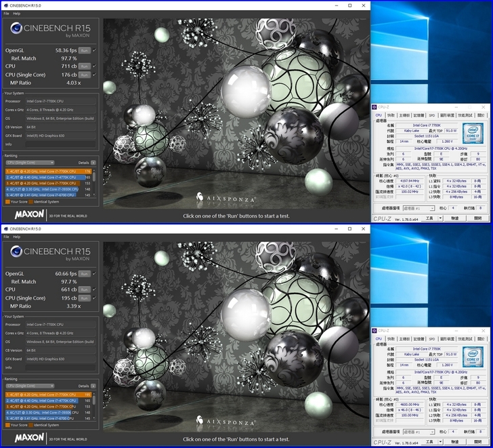493x448 pixels.
Task: Click the orange Your Score swatch under the 176 ranking
Action: 7,201
